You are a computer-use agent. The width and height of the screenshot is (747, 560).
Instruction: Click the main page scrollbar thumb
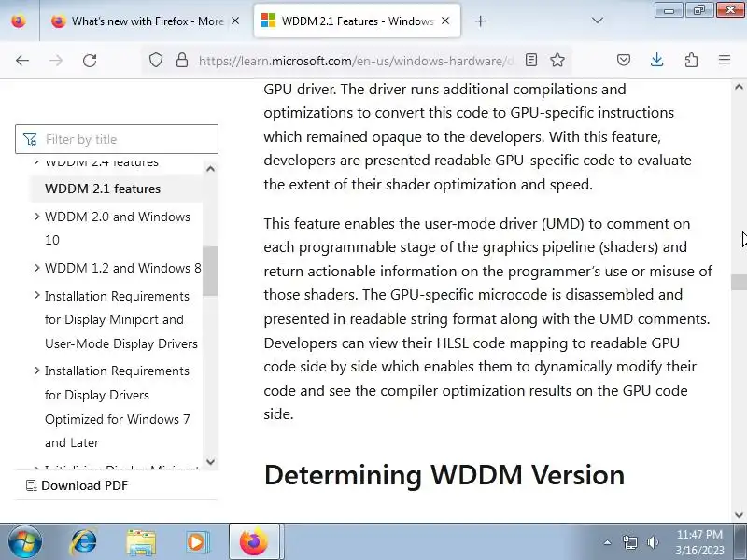coord(739,283)
